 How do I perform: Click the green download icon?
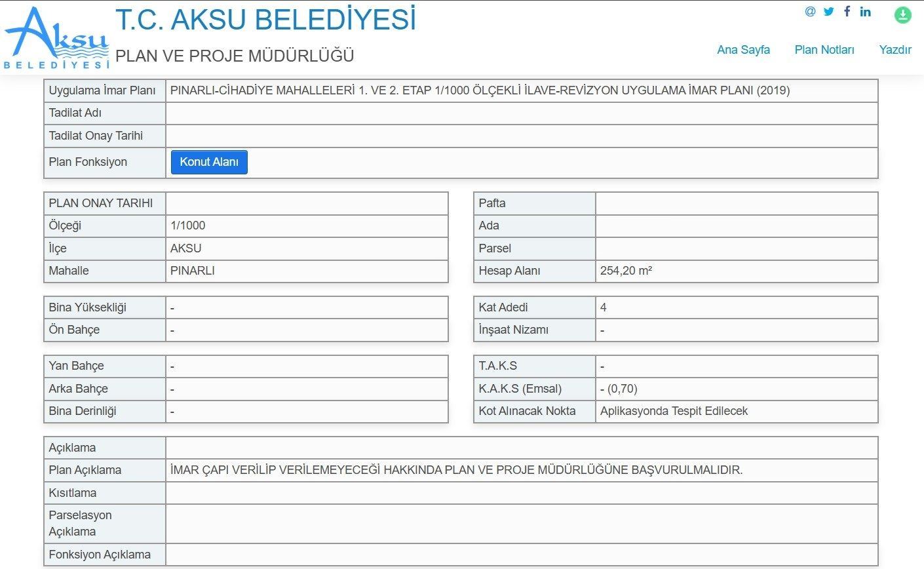(903, 15)
